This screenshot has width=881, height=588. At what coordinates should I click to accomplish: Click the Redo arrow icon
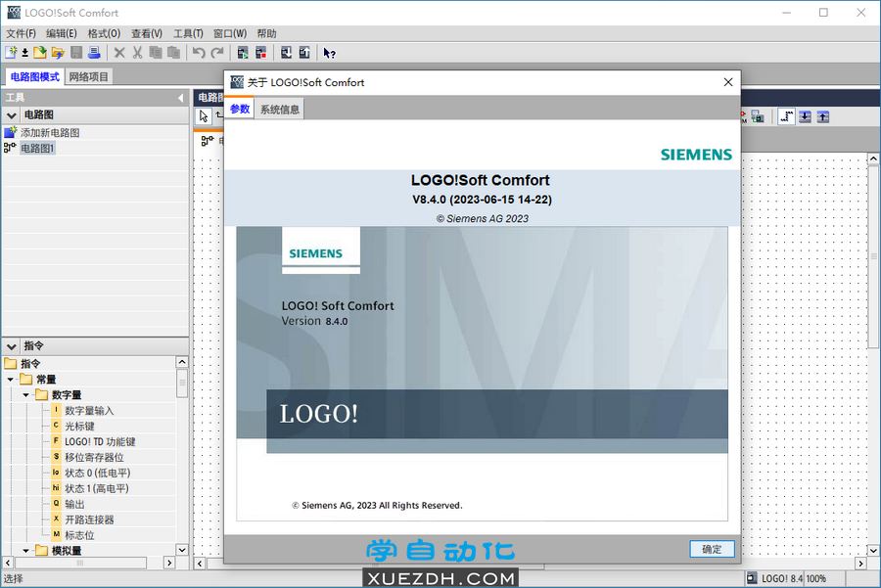point(217,53)
